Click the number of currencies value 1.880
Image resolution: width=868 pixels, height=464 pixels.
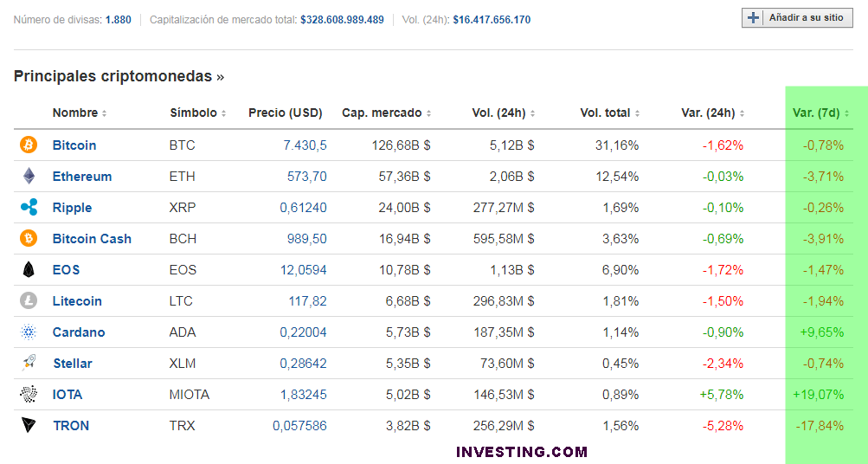[119, 20]
